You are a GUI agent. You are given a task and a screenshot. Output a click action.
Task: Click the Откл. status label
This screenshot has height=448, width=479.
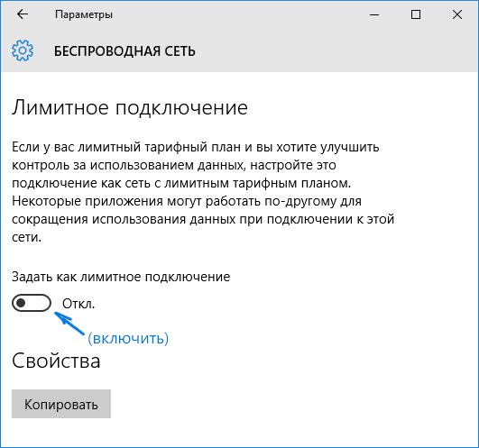coord(78,304)
